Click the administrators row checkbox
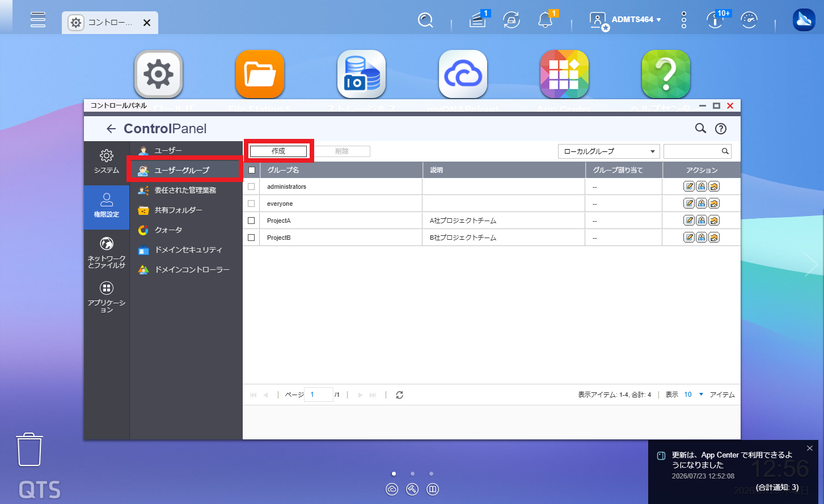The width and height of the screenshot is (824, 504). click(x=251, y=187)
